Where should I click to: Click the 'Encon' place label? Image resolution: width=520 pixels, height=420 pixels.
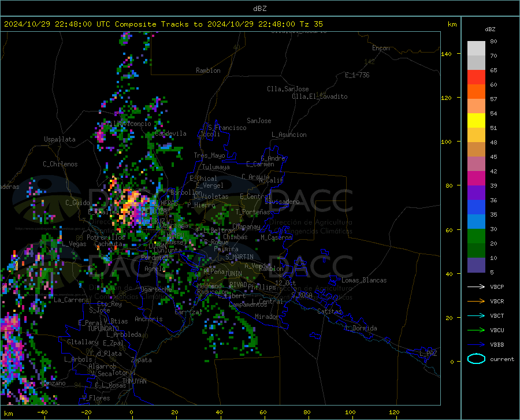(381, 48)
